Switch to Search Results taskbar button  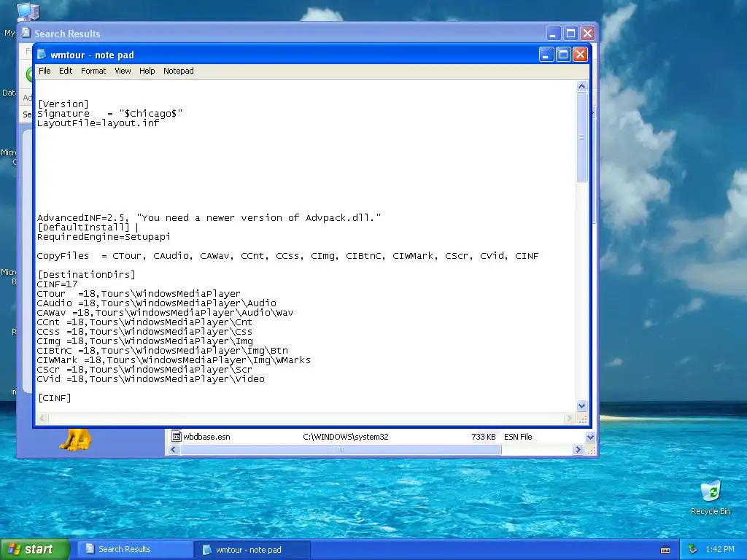[135, 549]
